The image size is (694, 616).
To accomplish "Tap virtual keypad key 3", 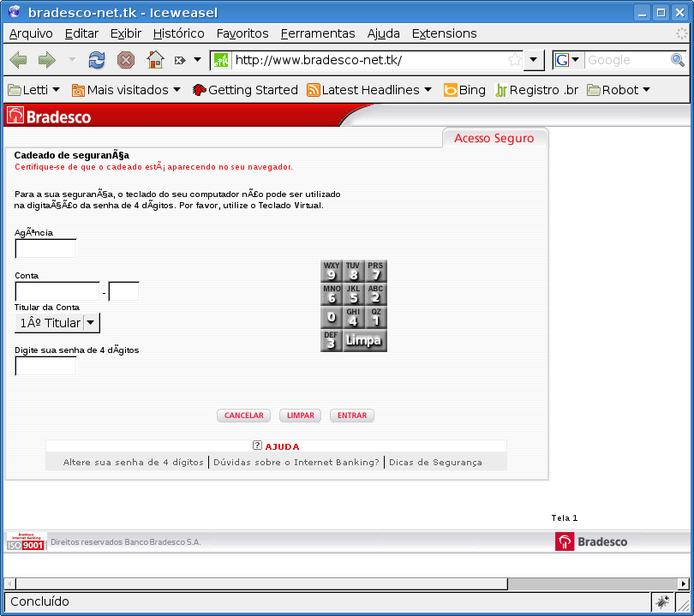I will click(331, 340).
